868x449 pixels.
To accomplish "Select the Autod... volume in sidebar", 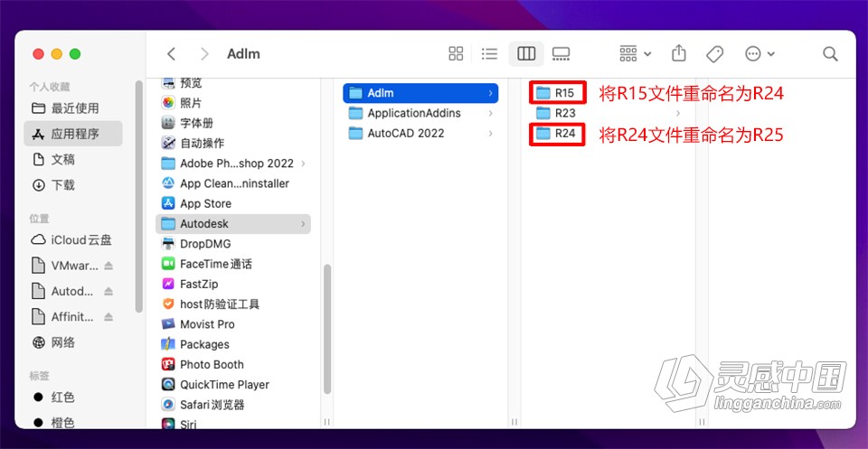I will click(63, 291).
